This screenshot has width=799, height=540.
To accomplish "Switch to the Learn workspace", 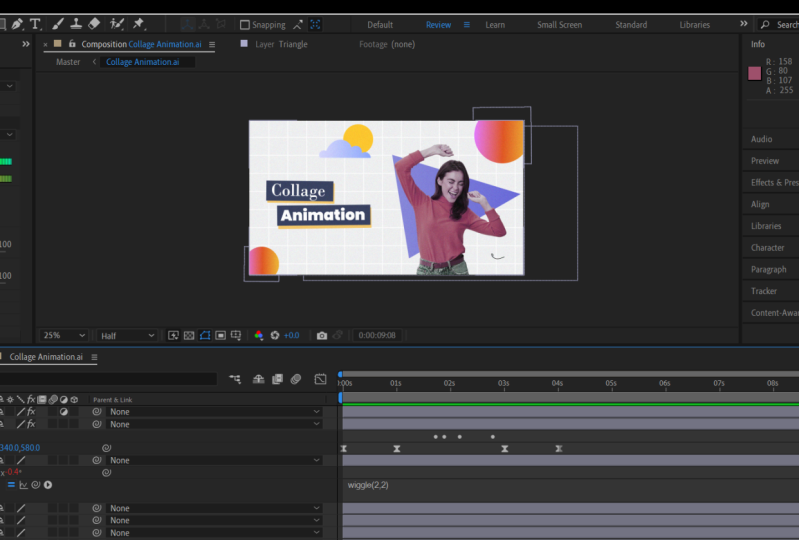I will click(x=495, y=24).
